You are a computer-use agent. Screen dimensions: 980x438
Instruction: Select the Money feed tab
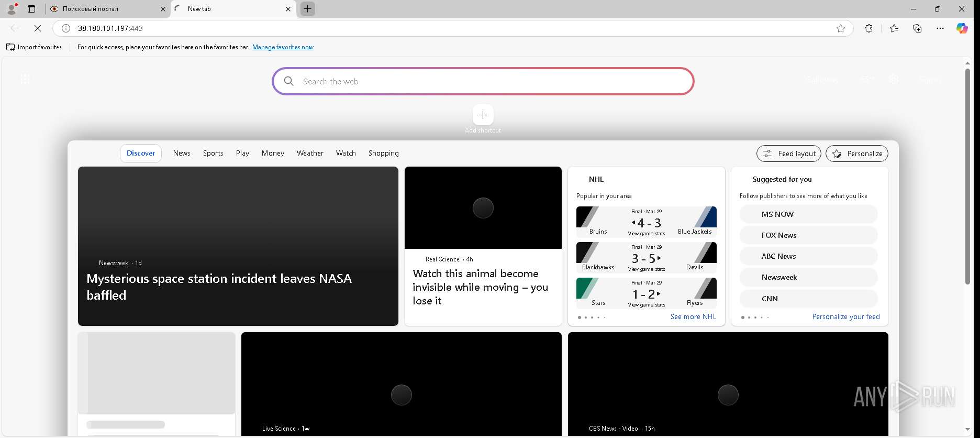[x=273, y=154]
